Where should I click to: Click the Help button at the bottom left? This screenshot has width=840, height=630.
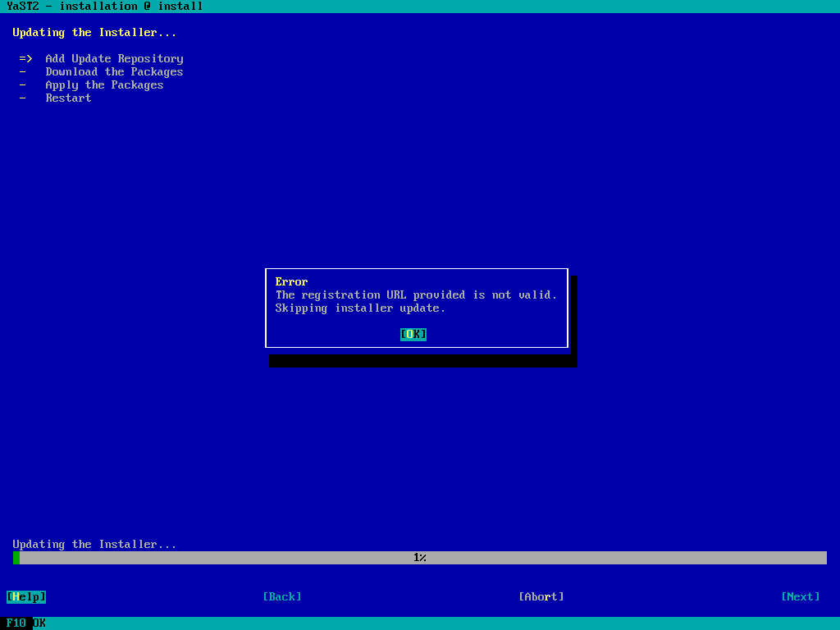coord(26,596)
